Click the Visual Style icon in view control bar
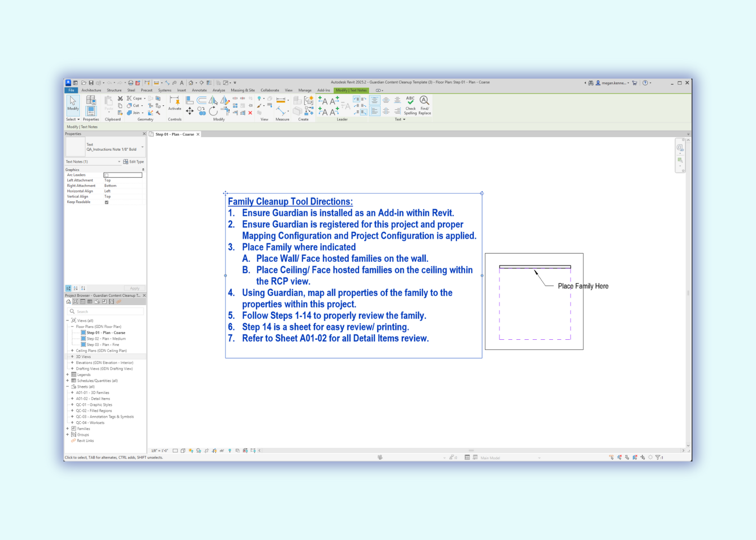This screenshot has height=540, width=756. click(x=183, y=450)
